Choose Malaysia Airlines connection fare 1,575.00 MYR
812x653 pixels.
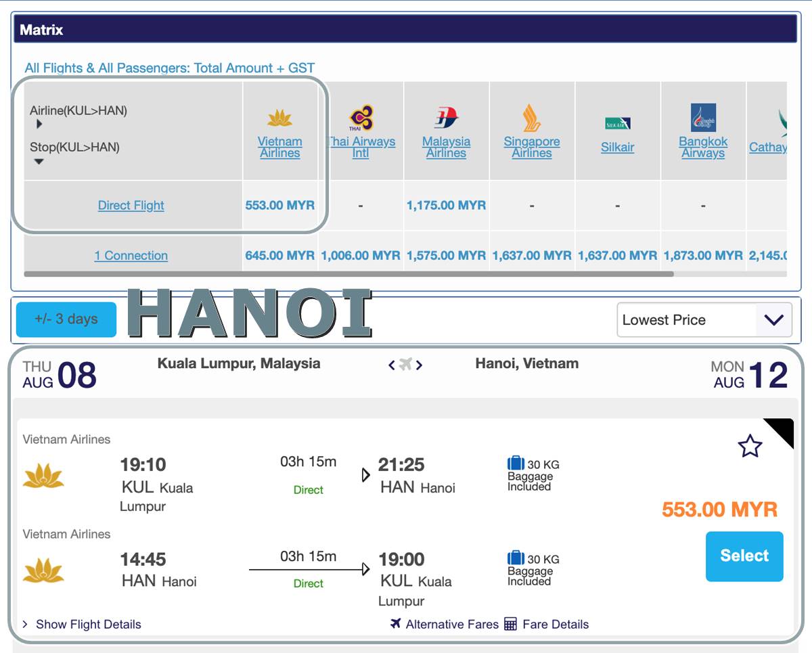[446, 256]
